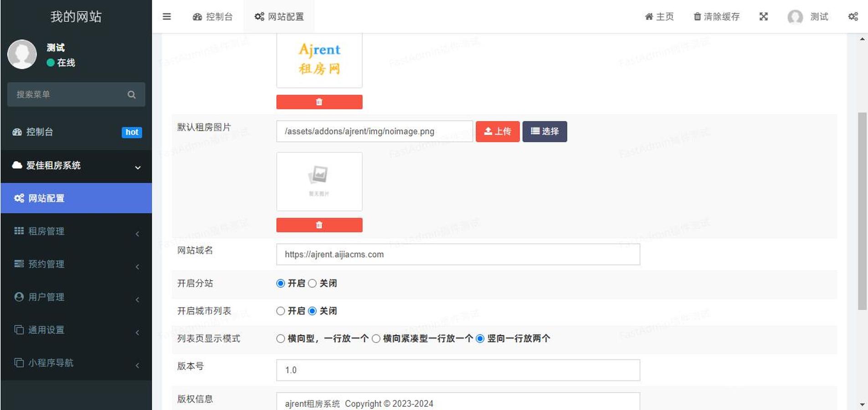Click the fullscreen expand icon in header
The image size is (868, 410).
pyautogui.click(x=764, y=17)
